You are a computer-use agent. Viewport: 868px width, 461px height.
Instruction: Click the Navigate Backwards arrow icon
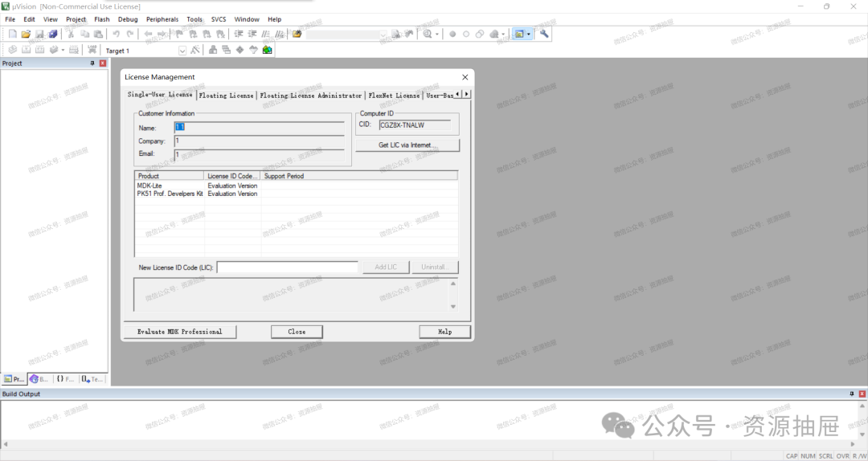[149, 35]
